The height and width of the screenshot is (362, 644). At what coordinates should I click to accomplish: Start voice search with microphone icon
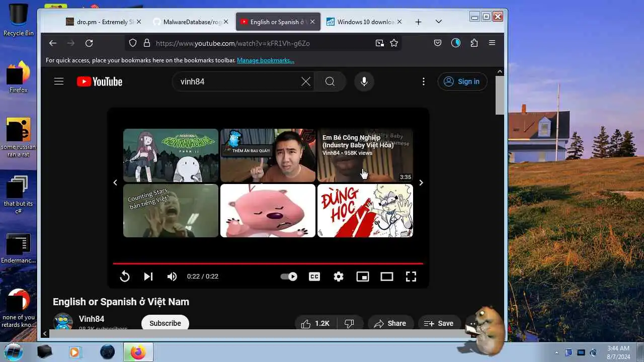[364, 81]
